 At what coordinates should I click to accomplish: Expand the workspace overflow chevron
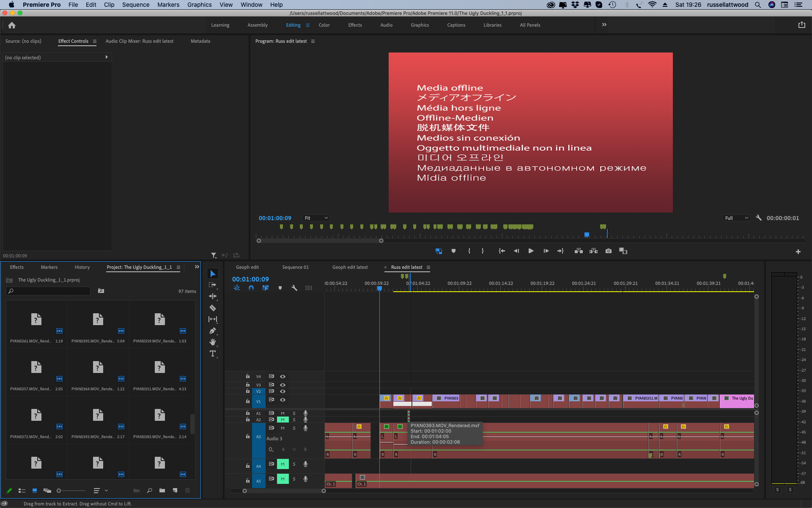coord(604,25)
